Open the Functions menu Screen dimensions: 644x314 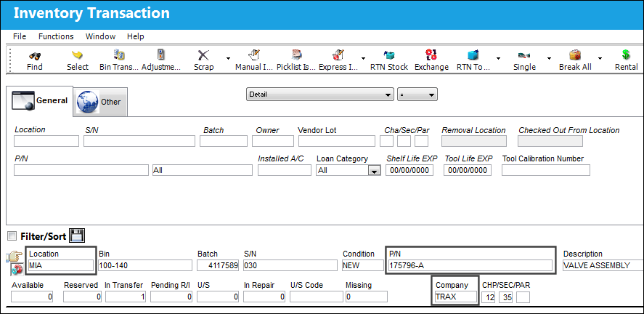[x=56, y=36]
